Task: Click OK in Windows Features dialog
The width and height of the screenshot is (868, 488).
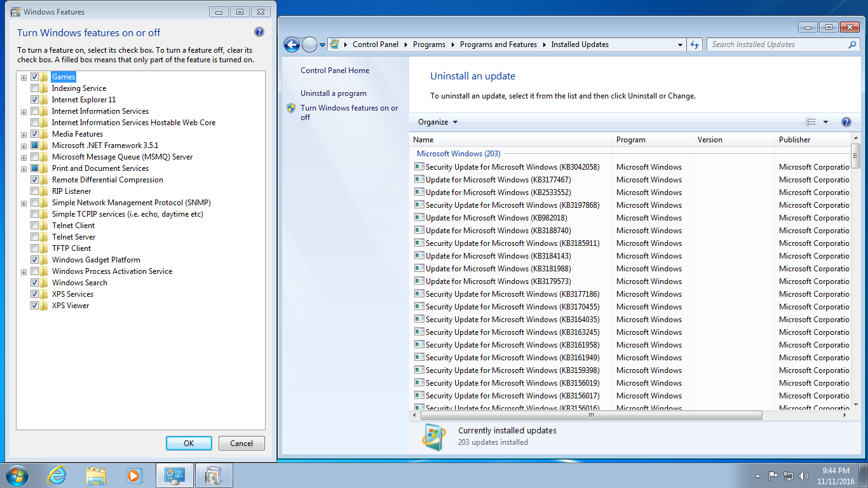Action: (x=189, y=444)
